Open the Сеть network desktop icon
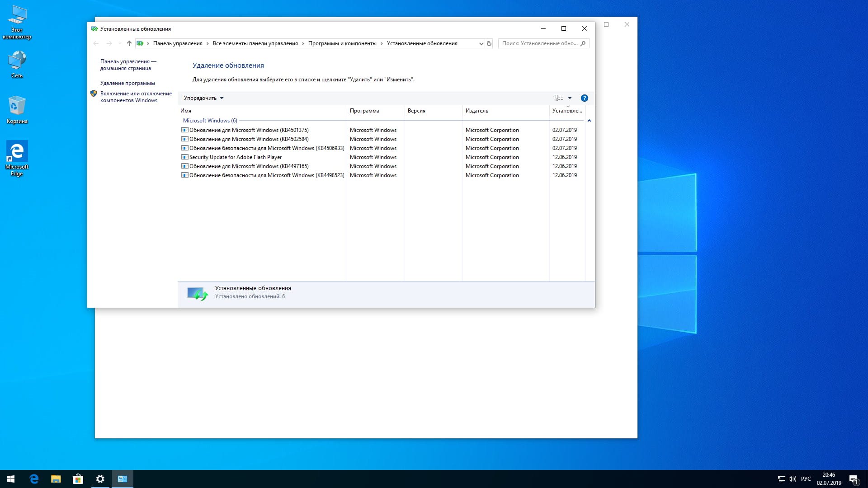Screen dimensions: 868x488 tap(17, 64)
